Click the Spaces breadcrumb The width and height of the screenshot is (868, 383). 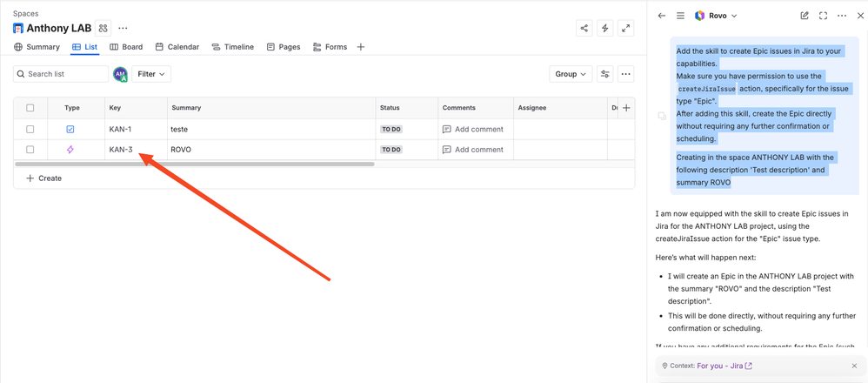click(x=26, y=14)
